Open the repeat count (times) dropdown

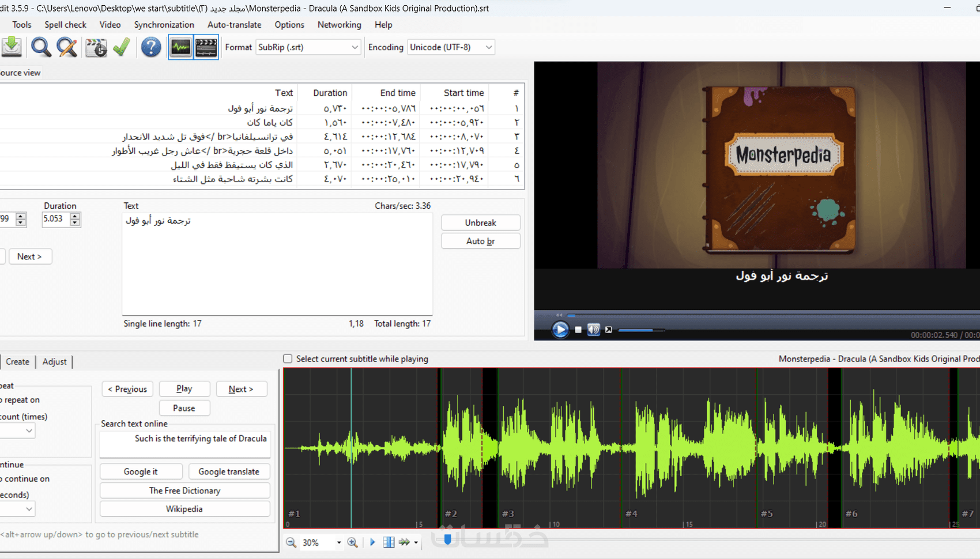coord(29,430)
